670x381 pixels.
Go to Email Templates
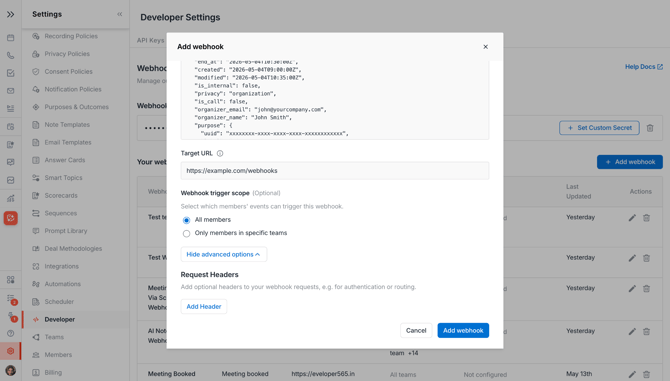pos(68,143)
